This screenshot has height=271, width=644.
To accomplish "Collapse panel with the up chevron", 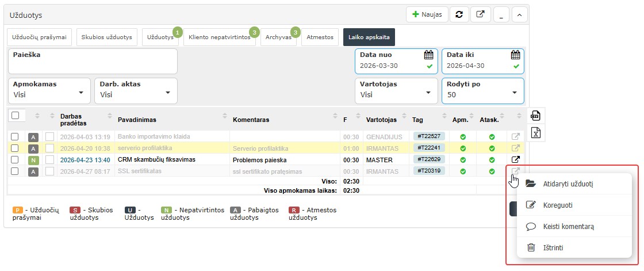I will coord(520,15).
